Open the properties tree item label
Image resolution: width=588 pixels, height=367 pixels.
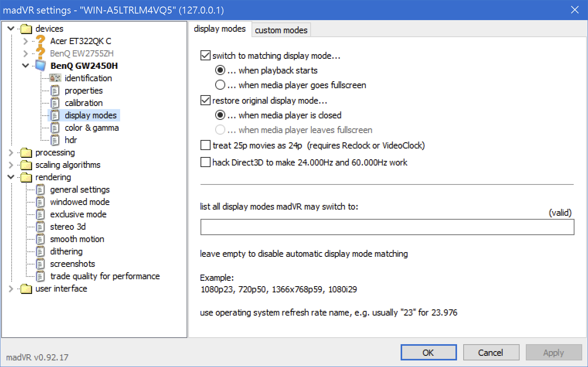click(84, 90)
